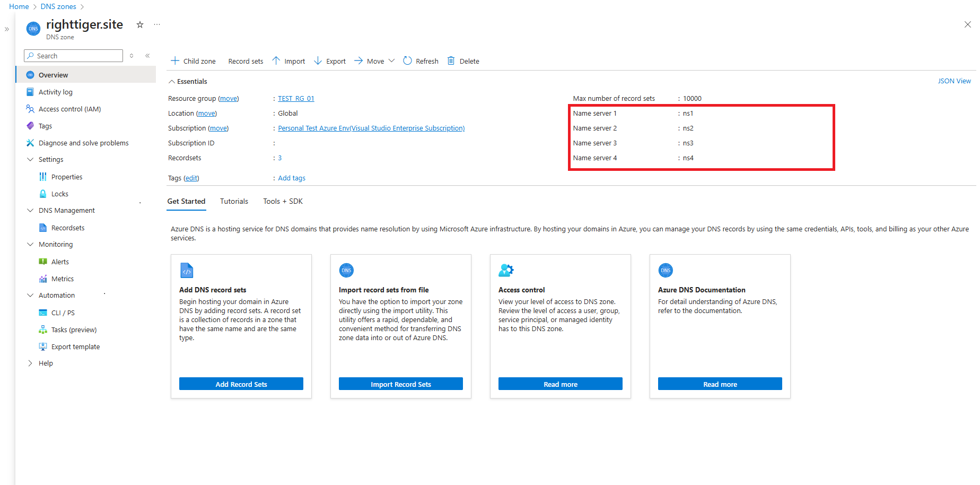980x485 pixels.
Task: Click move link next to Location
Action: [x=206, y=113]
